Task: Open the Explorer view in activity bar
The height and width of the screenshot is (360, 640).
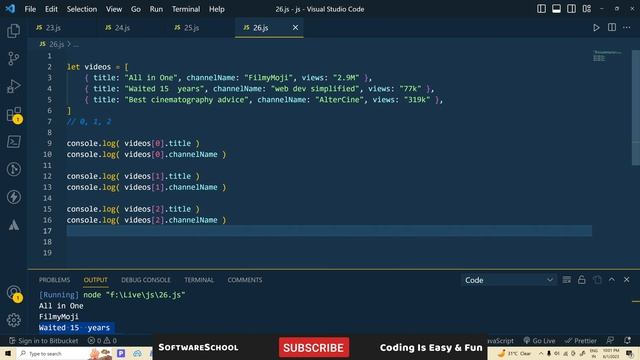Action: coord(13,31)
